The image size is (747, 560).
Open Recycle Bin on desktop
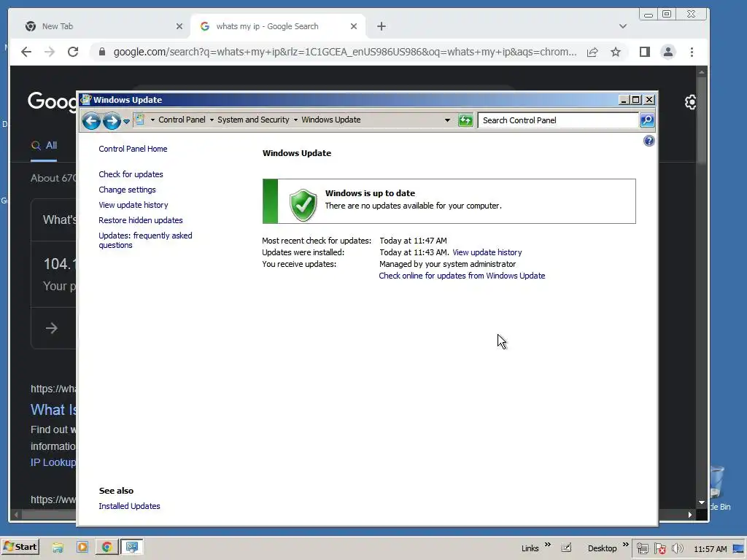(718, 487)
